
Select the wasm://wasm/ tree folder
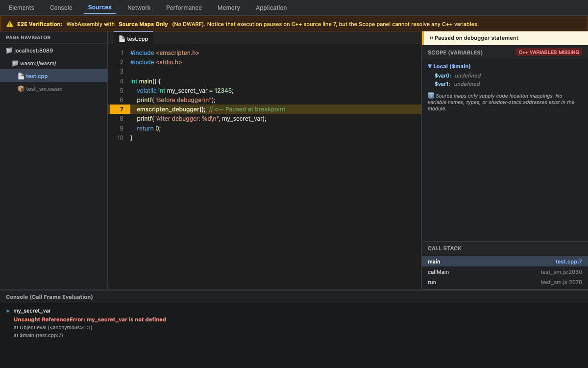pyautogui.click(x=53, y=63)
